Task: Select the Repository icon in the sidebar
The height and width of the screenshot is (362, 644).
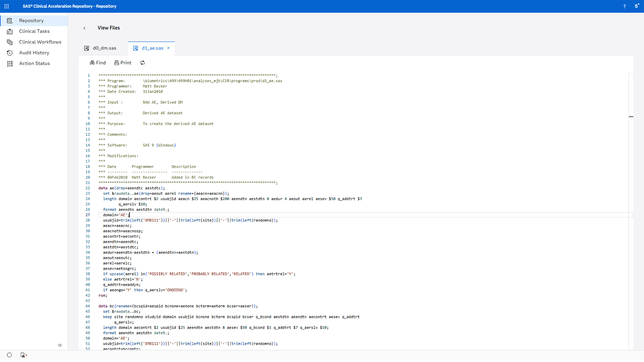Action: click(x=9, y=20)
